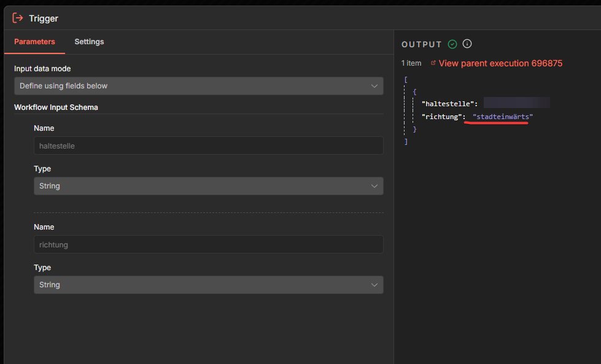Click the 1 item count label
This screenshot has height=364, width=601.
pyautogui.click(x=411, y=63)
